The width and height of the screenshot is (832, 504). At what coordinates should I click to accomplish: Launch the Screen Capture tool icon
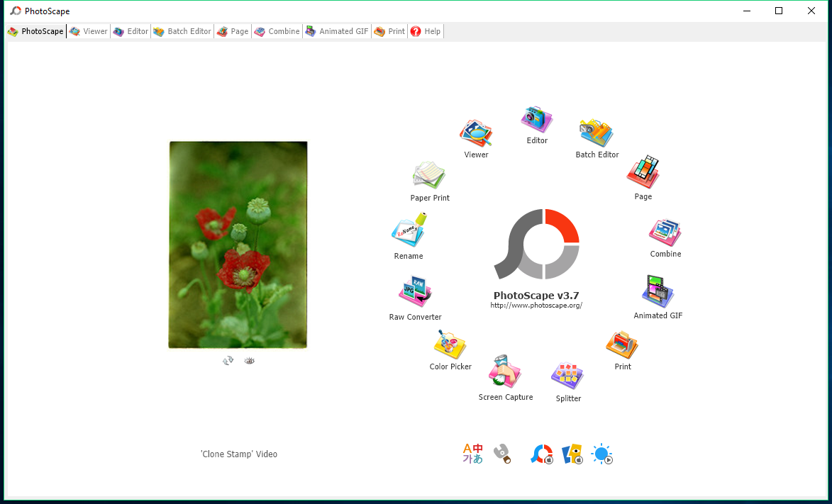coord(505,372)
